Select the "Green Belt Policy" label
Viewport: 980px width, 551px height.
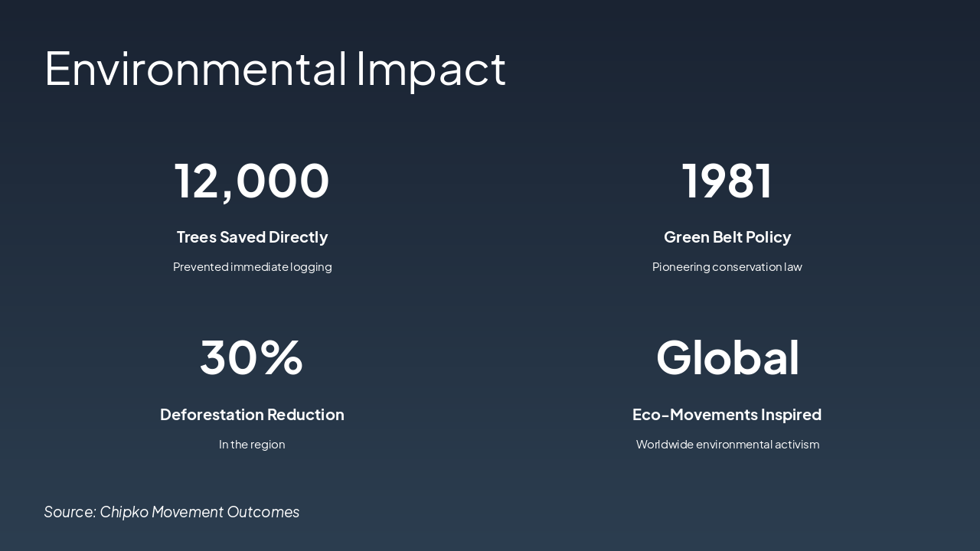727,237
